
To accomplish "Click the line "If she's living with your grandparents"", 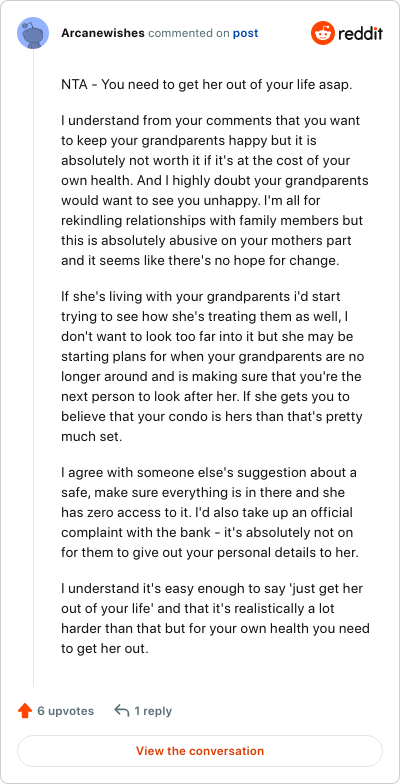I will point(200,296).
